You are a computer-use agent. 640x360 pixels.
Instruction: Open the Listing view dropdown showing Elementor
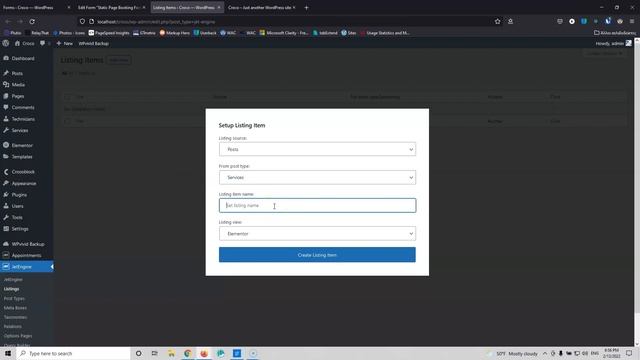click(317, 234)
